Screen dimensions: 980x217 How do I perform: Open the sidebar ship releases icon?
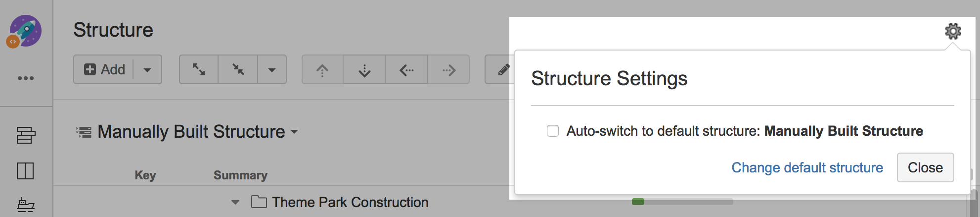[26, 205]
